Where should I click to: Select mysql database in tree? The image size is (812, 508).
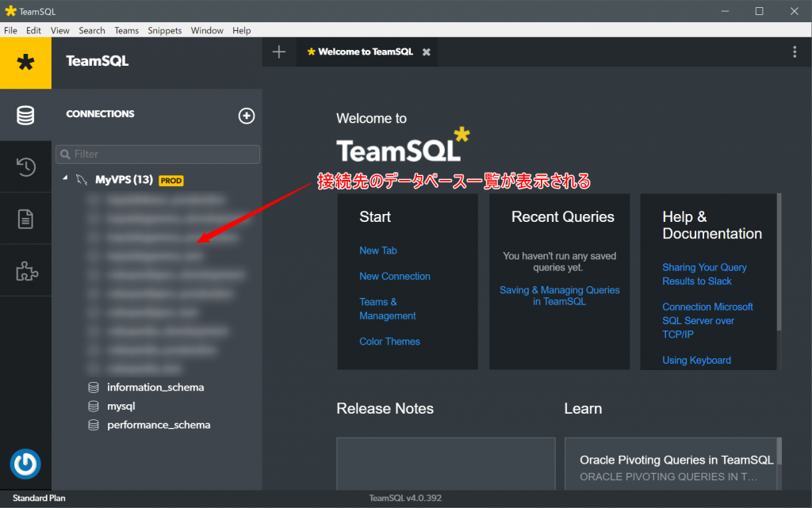pyautogui.click(x=121, y=406)
